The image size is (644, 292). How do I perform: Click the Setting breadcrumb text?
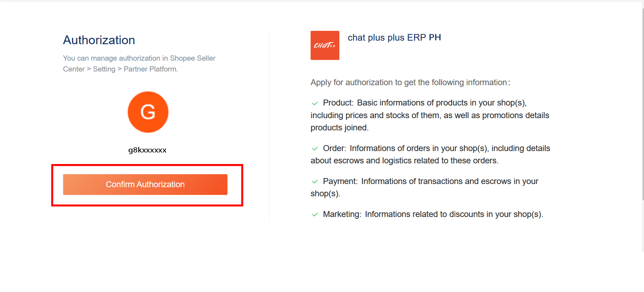point(104,69)
